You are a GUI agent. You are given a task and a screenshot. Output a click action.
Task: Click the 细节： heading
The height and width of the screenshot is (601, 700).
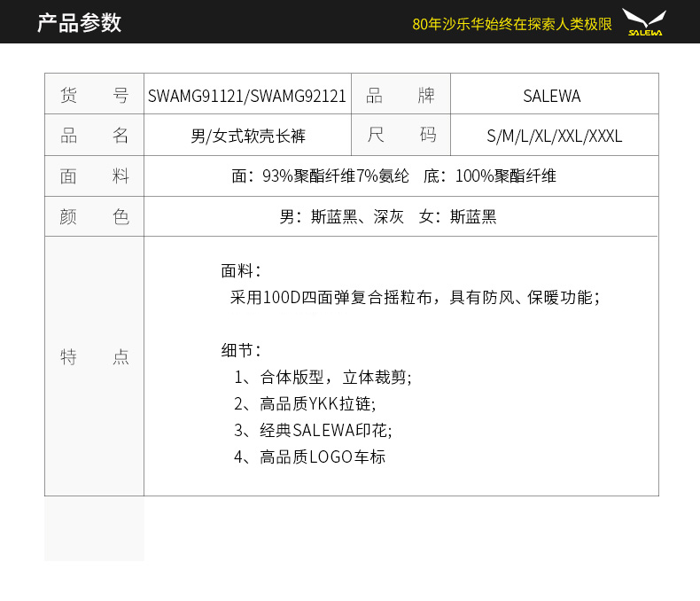pyautogui.click(x=241, y=350)
